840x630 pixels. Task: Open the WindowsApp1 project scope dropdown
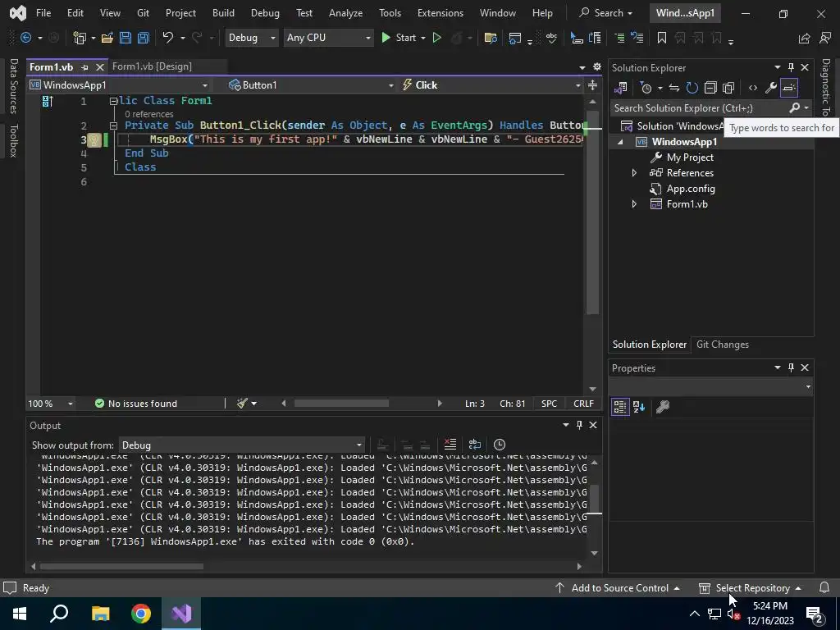point(118,85)
